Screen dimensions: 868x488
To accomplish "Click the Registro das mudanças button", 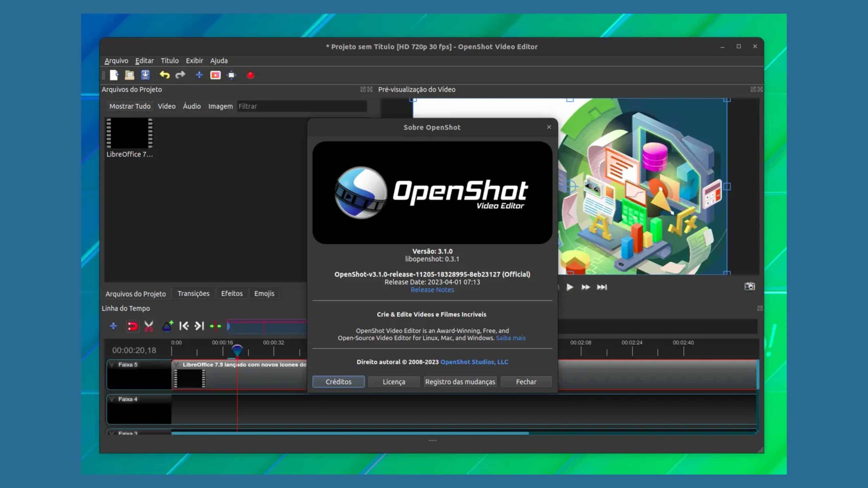I will click(x=460, y=382).
